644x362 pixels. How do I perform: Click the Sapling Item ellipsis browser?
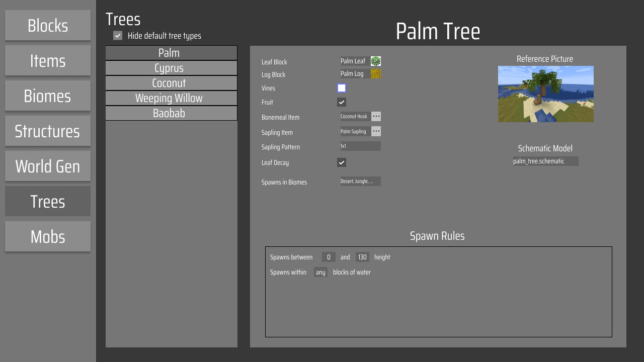tap(375, 131)
